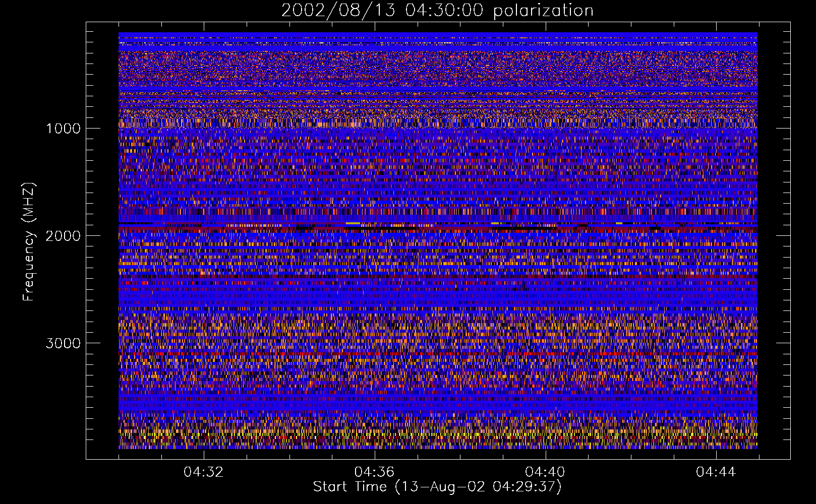Click the plot title '2002/08/13 04:30:00 polarization'
Viewport: 816px width, 504px height.
437,11
